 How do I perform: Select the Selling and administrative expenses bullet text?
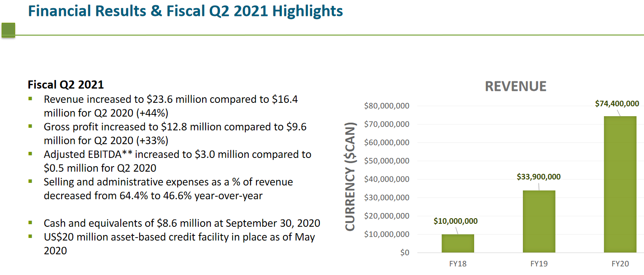pos(168,188)
